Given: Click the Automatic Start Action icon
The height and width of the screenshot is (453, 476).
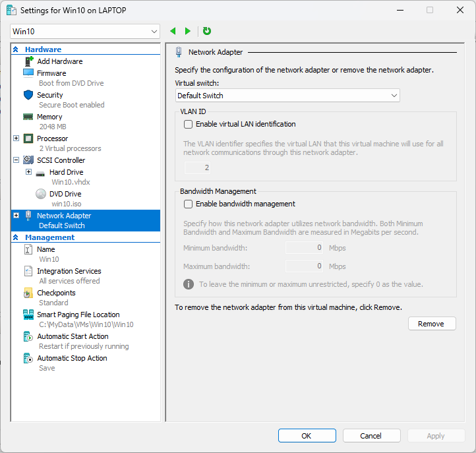Looking at the screenshot, I should tap(28, 336).
